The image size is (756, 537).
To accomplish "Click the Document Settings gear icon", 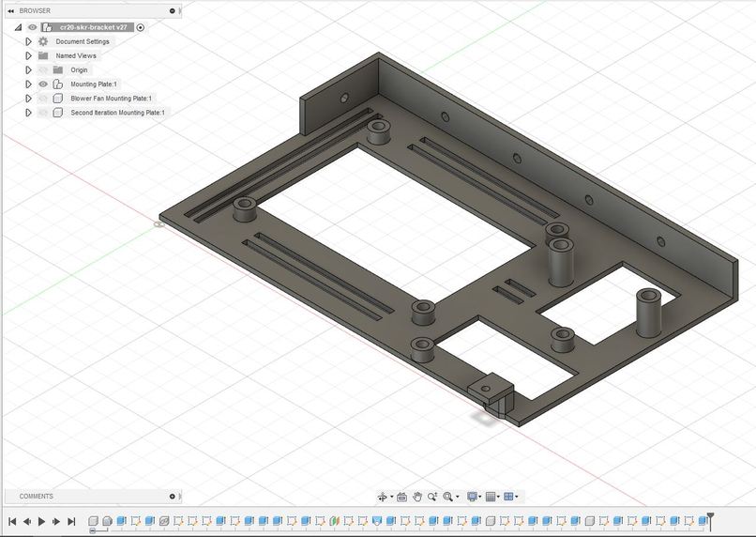I will pyautogui.click(x=43, y=41).
